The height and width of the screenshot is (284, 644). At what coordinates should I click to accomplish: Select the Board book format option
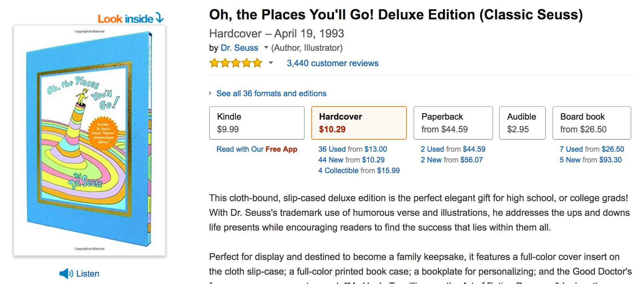point(592,123)
